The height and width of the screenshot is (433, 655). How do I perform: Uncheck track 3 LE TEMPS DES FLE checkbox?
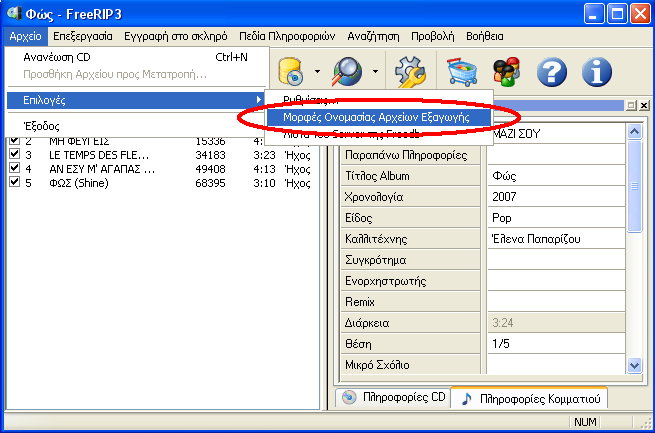(x=15, y=154)
